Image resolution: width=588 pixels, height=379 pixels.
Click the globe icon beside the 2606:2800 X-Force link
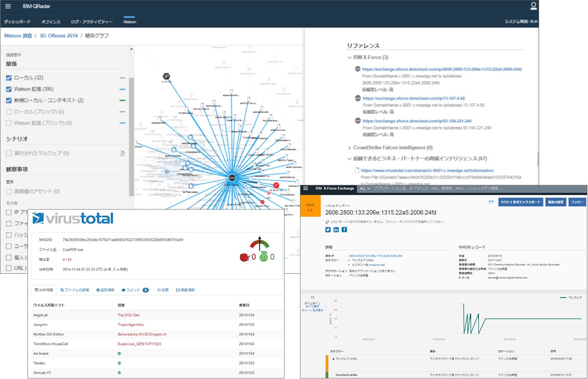[358, 69]
